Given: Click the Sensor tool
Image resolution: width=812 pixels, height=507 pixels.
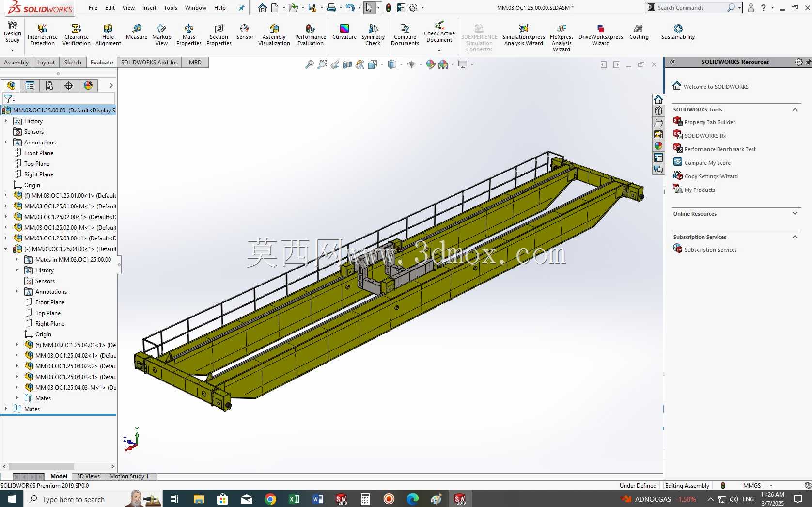Looking at the screenshot, I should [x=245, y=32].
